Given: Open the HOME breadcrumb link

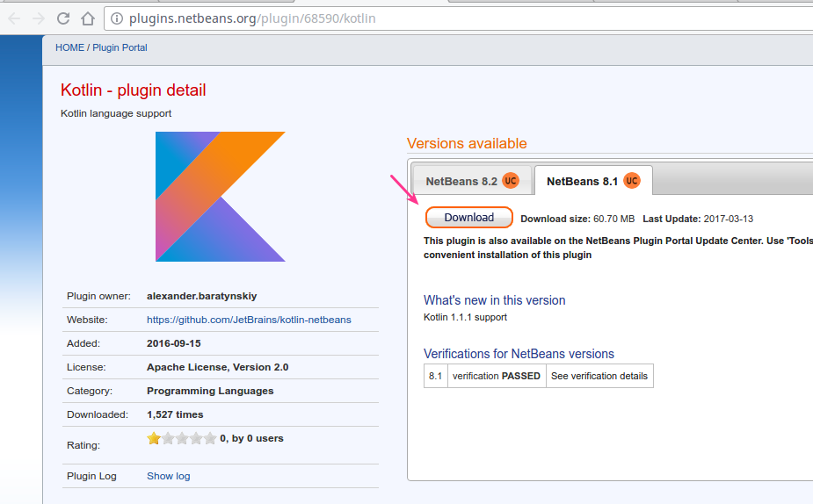Looking at the screenshot, I should click(x=70, y=47).
